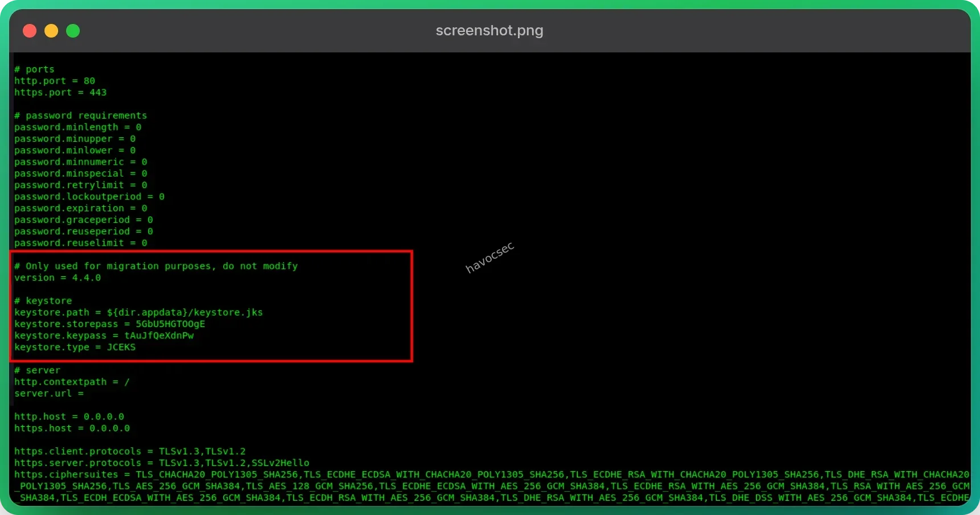980x515 pixels.
Task: Click the 'server.url =' line
Action: point(49,394)
